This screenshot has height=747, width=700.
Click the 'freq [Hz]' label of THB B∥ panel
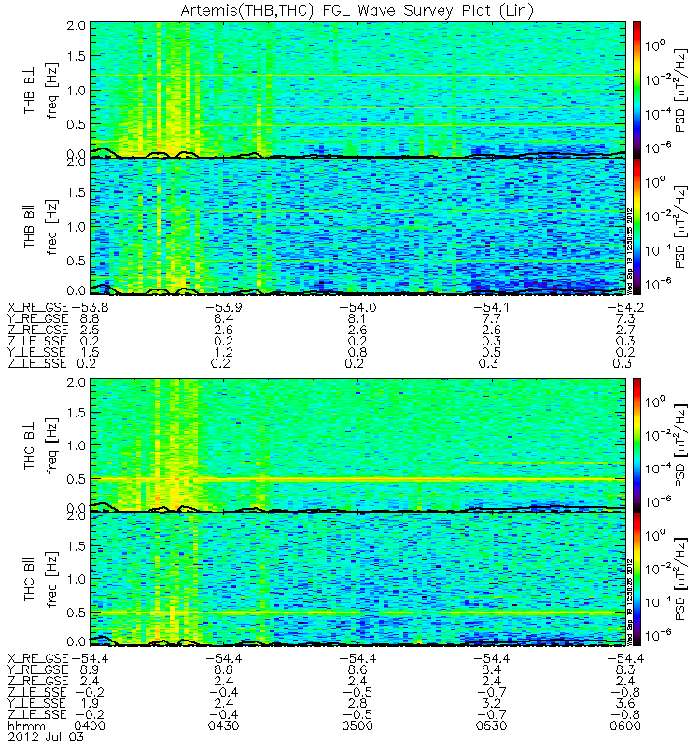52,227
